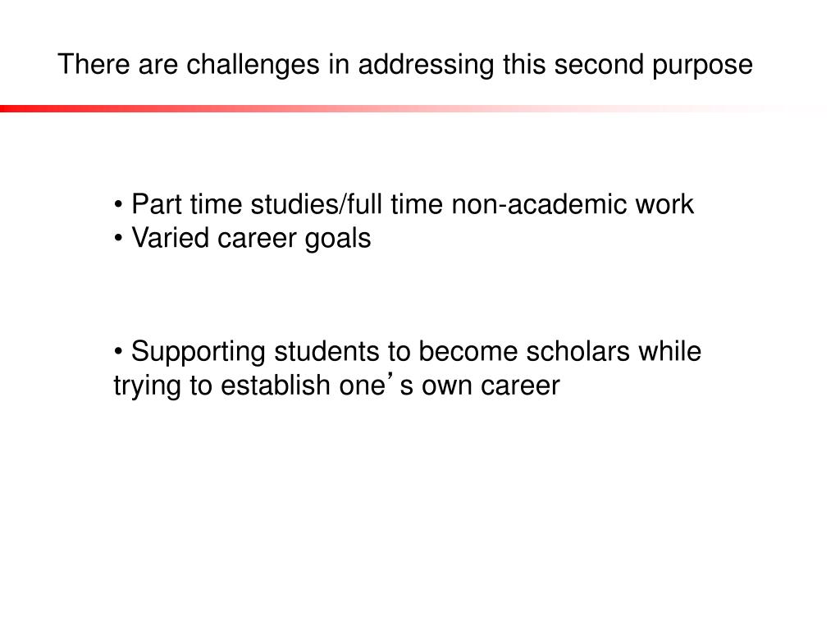Click the word 'second' in the title
Screen dimensions: 840x630
pos(598,64)
